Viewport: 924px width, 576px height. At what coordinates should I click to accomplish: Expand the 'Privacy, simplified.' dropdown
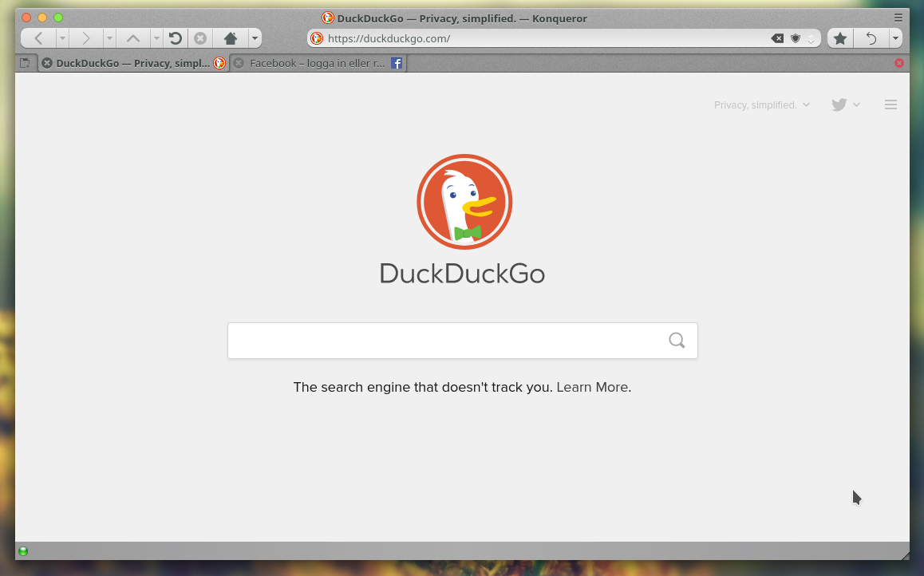click(762, 105)
